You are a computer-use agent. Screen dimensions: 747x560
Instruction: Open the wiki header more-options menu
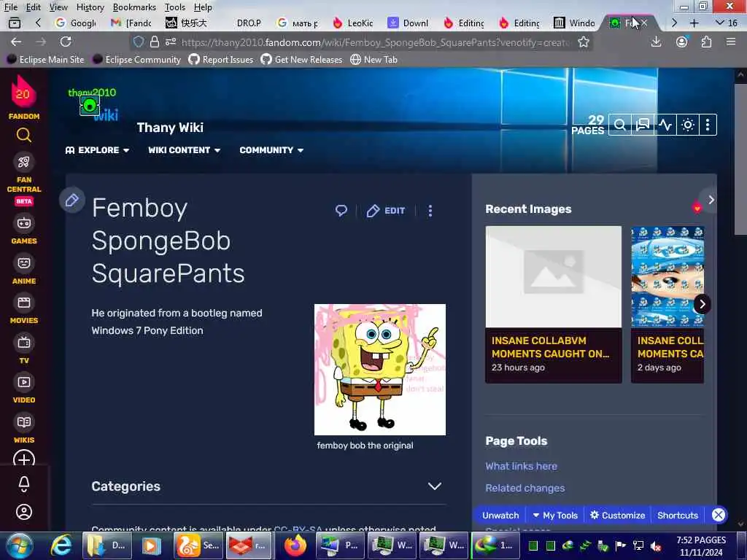pyautogui.click(x=708, y=125)
